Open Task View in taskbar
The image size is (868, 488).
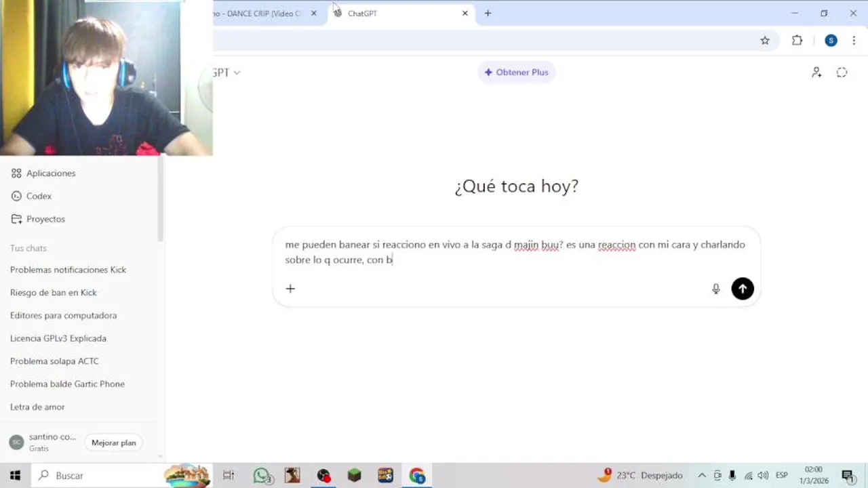coord(229,475)
